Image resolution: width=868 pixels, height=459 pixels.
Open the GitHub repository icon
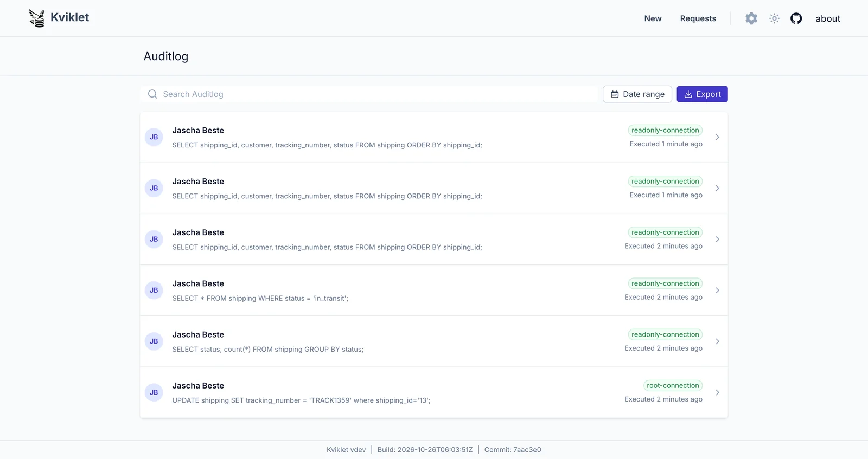pyautogui.click(x=796, y=18)
